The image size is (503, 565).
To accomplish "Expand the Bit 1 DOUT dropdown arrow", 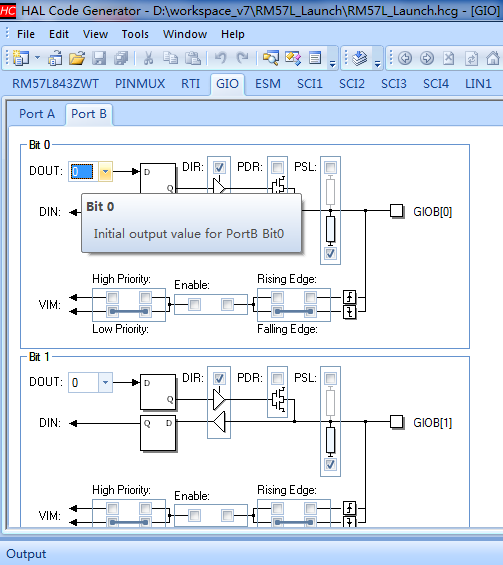I will click(x=105, y=382).
